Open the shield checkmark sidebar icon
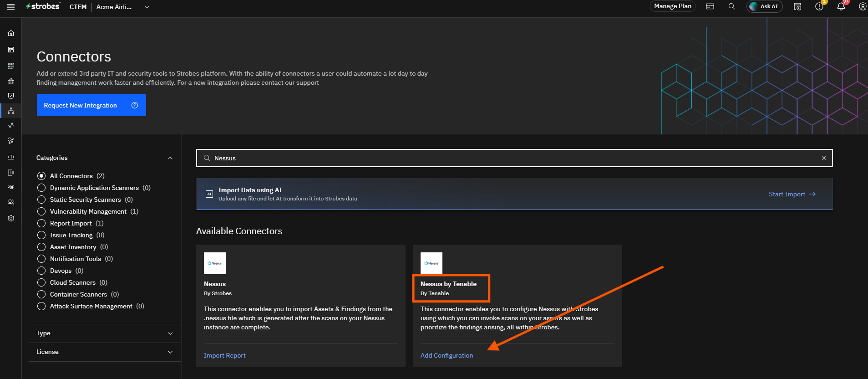The height and width of the screenshot is (379, 868). [11, 96]
